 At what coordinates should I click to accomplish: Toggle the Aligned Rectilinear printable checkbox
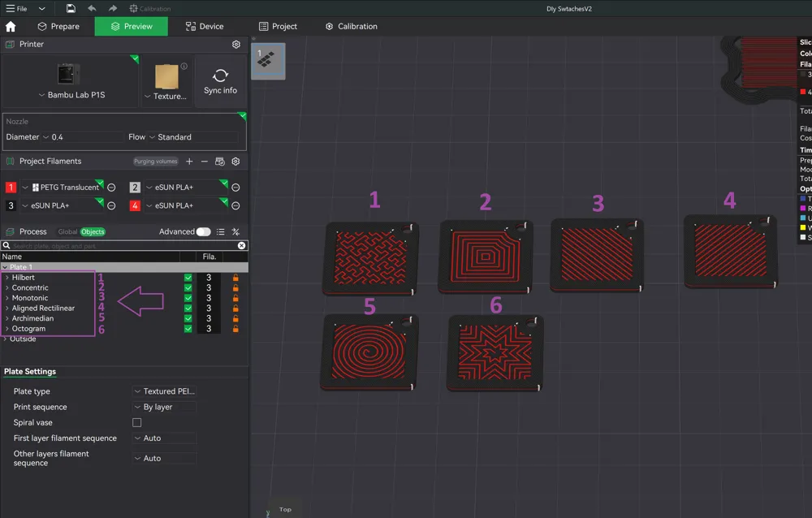click(x=188, y=309)
